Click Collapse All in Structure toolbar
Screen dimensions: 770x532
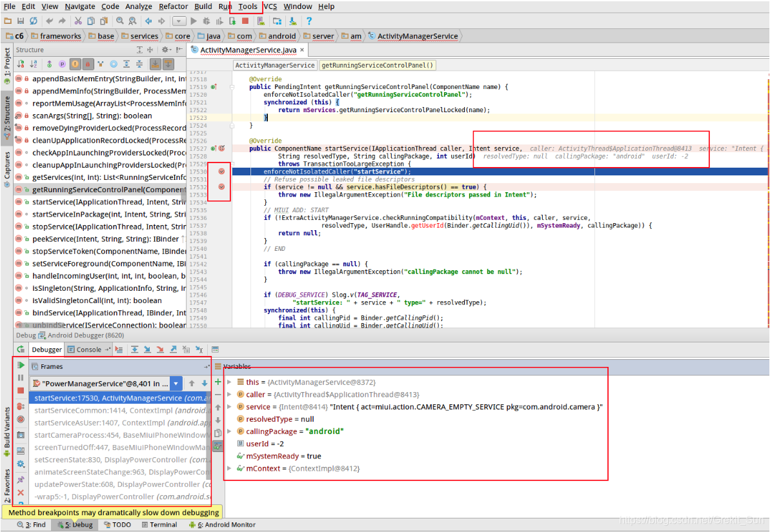[x=139, y=64]
